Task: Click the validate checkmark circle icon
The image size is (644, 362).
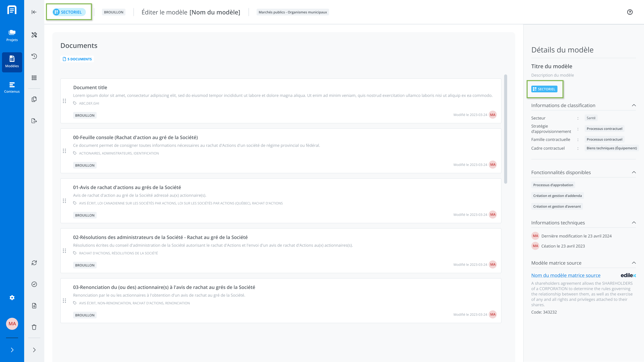Action: pyautogui.click(x=34, y=284)
